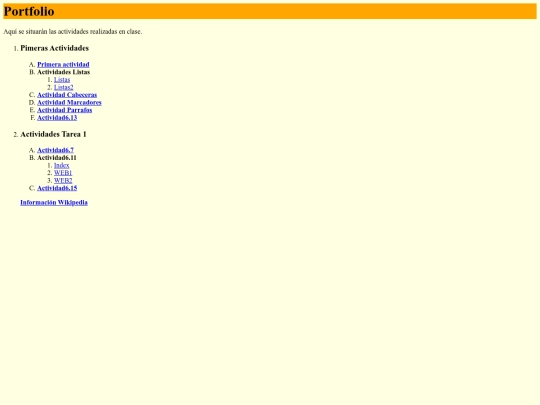Click the Actividad6.11 list item text
540x405 pixels.
click(x=56, y=158)
